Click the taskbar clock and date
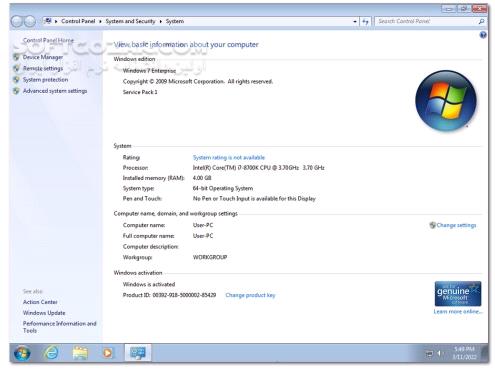 pyautogui.click(x=464, y=353)
